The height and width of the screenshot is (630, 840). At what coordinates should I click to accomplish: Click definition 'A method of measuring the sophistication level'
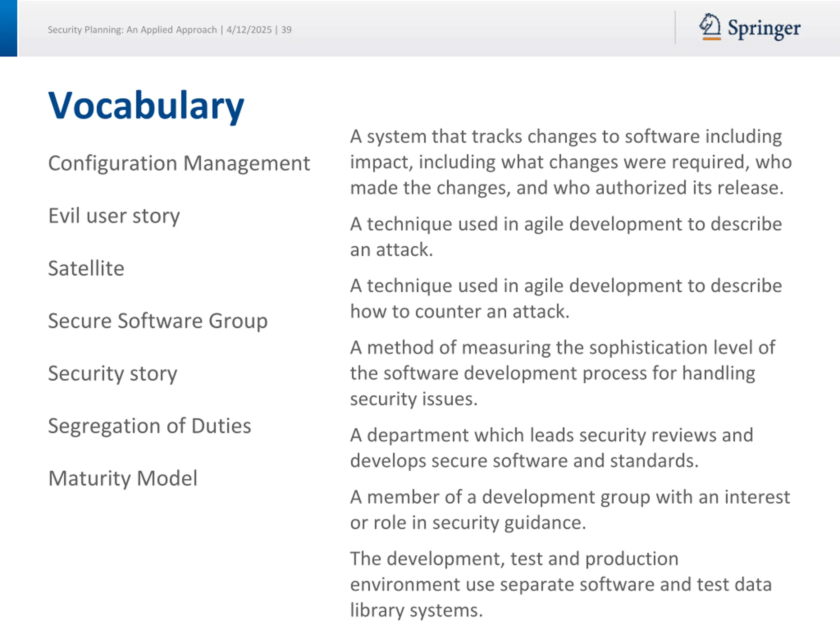click(x=562, y=373)
